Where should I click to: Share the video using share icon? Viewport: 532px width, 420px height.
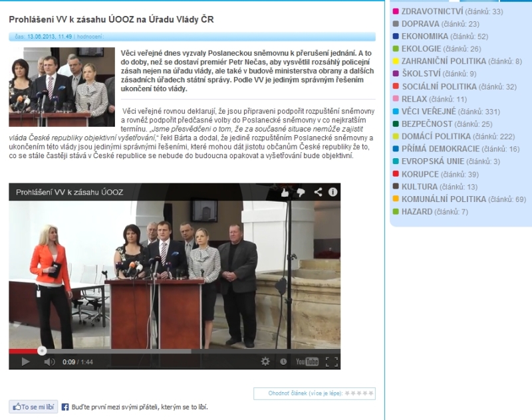318,192
